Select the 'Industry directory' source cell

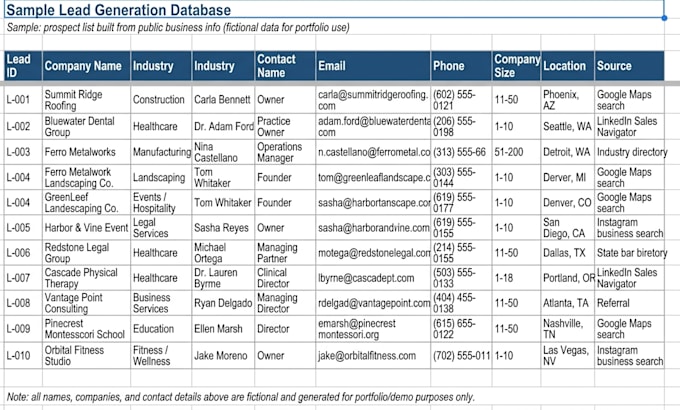point(629,152)
